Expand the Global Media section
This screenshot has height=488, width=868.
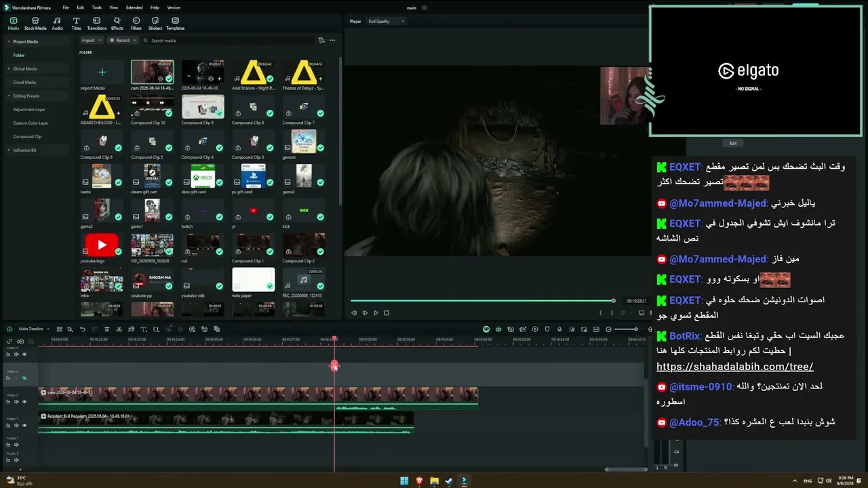pos(9,68)
